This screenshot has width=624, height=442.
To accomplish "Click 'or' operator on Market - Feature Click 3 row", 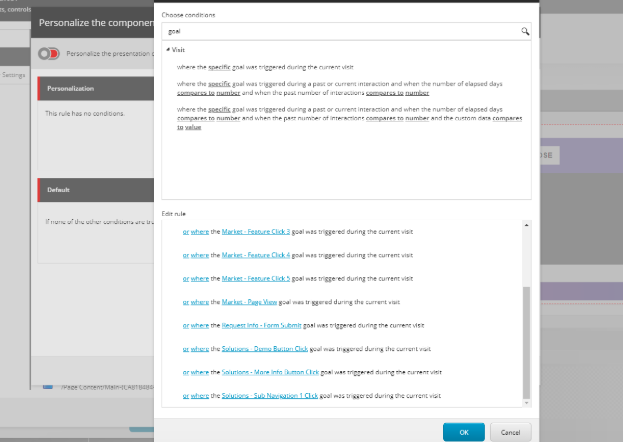I will pyautogui.click(x=186, y=232).
